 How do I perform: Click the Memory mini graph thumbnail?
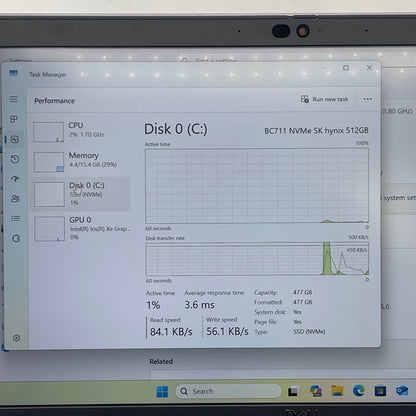pyautogui.click(x=49, y=162)
